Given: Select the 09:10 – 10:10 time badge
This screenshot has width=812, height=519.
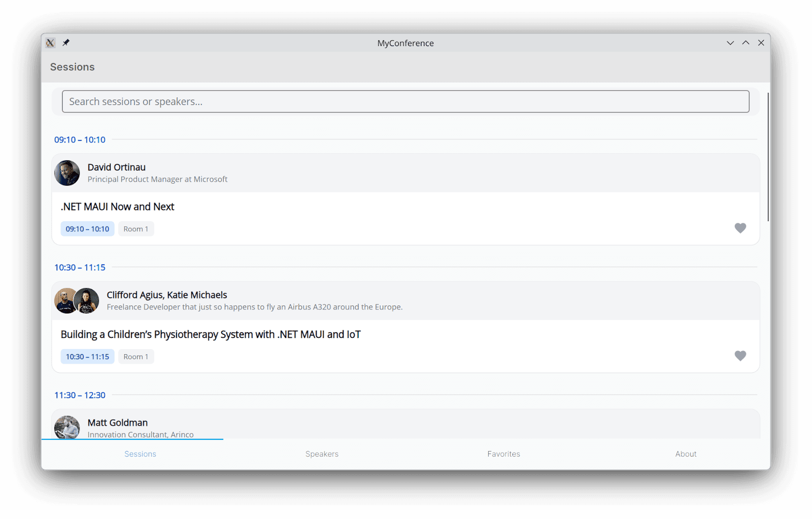Looking at the screenshot, I should [87, 229].
